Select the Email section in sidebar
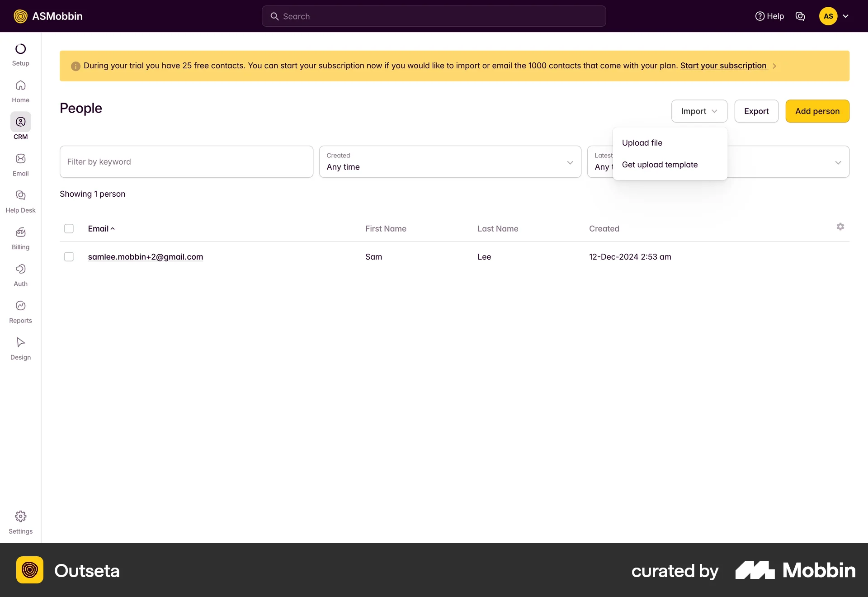 (20, 165)
